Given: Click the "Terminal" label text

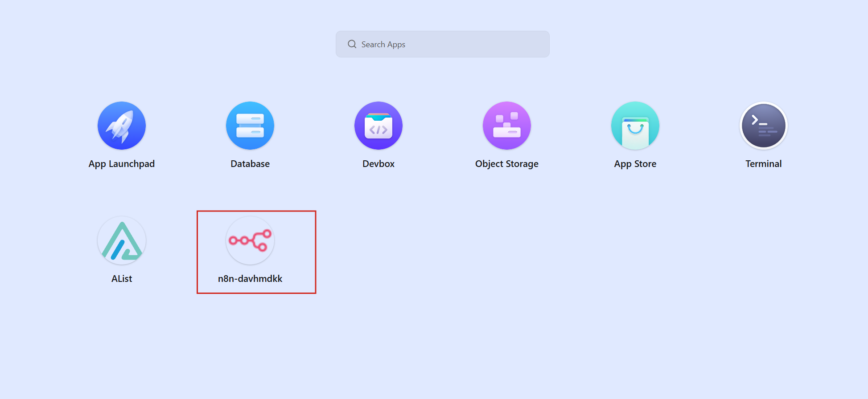Looking at the screenshot, I should click(764, 164).
